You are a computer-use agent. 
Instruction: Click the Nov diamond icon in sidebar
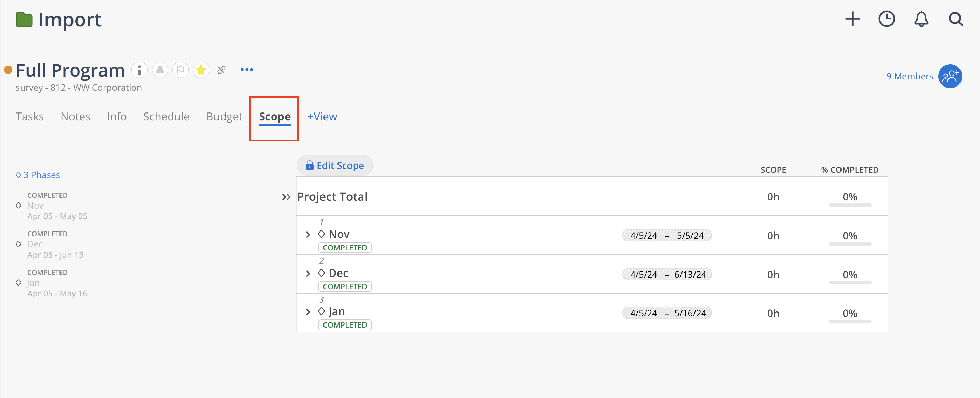click(x=18, y=205)
